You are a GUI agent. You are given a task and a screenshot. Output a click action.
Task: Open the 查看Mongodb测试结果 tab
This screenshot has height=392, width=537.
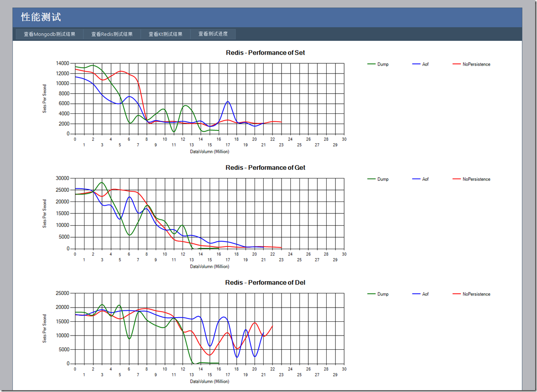point(49,34)
